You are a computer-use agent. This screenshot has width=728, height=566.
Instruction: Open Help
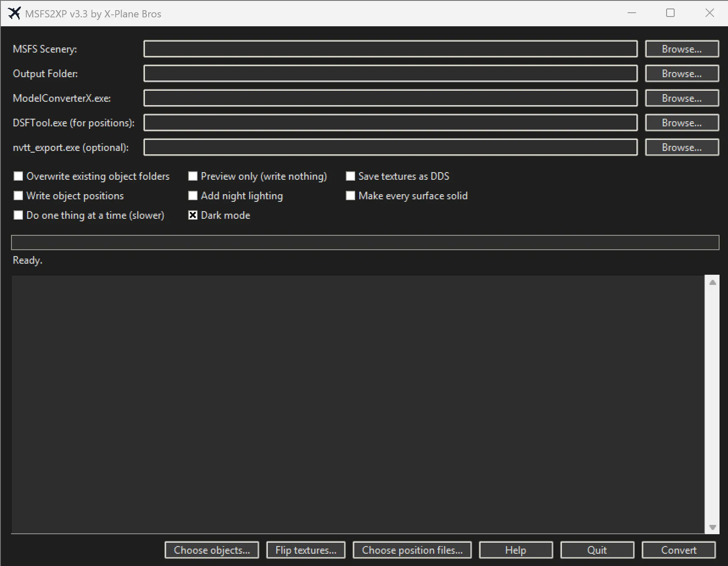point(516,550)
